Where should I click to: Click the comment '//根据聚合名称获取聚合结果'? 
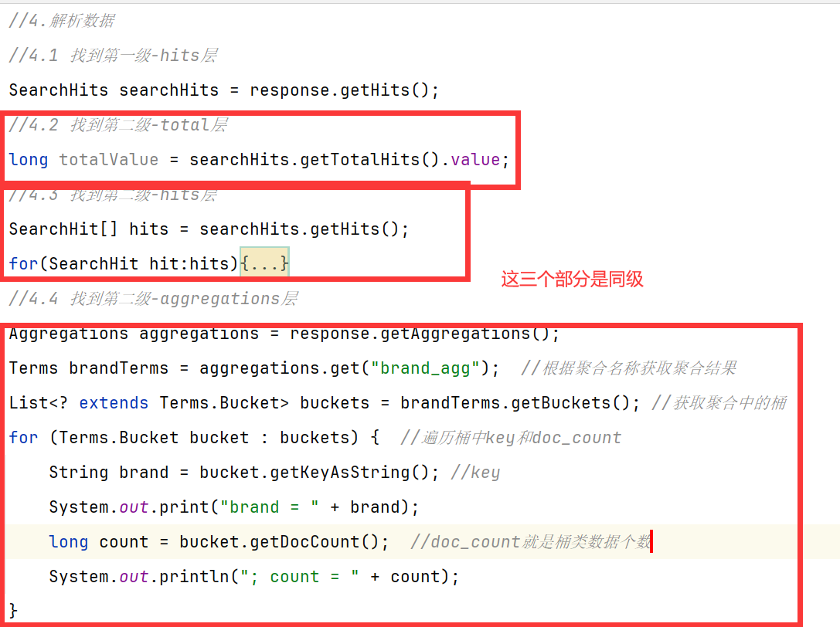(x=629, y=368)
